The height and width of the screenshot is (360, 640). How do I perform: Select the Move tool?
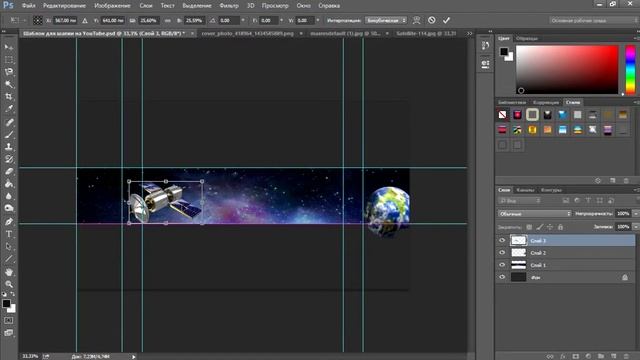pos(9,47)
